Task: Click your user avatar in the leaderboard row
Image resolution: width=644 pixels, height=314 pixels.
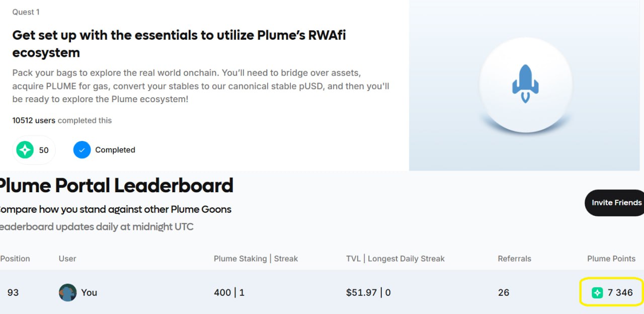Action: pyautogui.click(x=67, y=292)
